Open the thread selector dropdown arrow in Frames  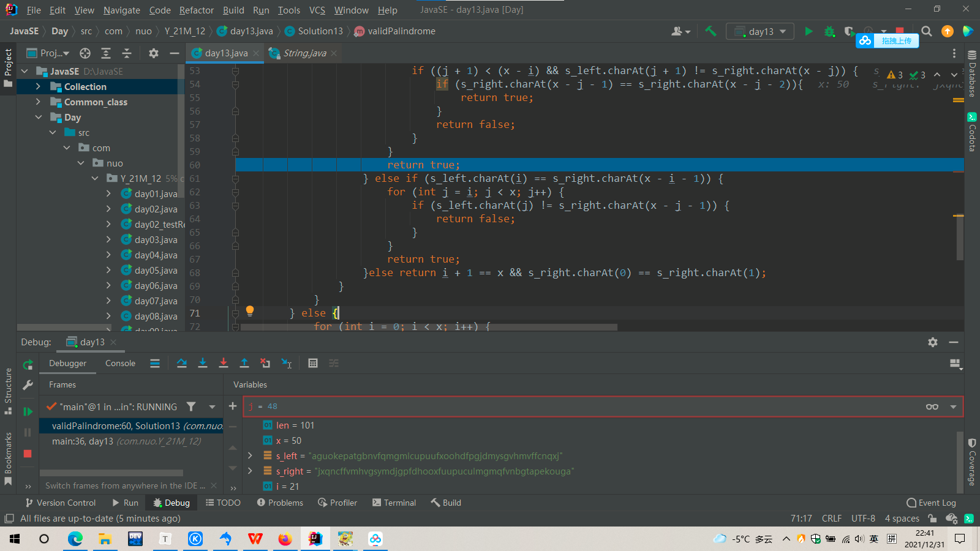pos(212,407)
